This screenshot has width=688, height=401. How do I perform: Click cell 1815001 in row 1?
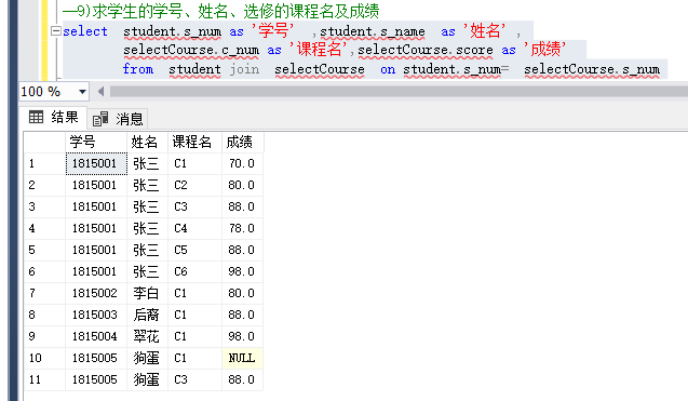tap(97, 164)
